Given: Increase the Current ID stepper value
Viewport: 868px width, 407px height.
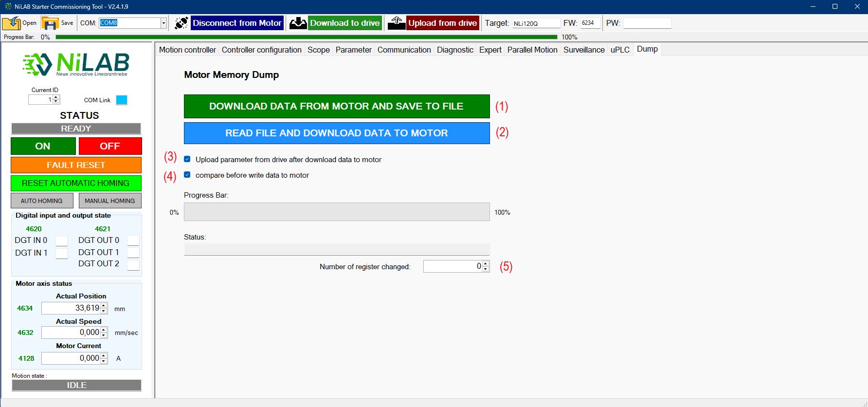Looking at the screenshot, I should click(56, 97).
